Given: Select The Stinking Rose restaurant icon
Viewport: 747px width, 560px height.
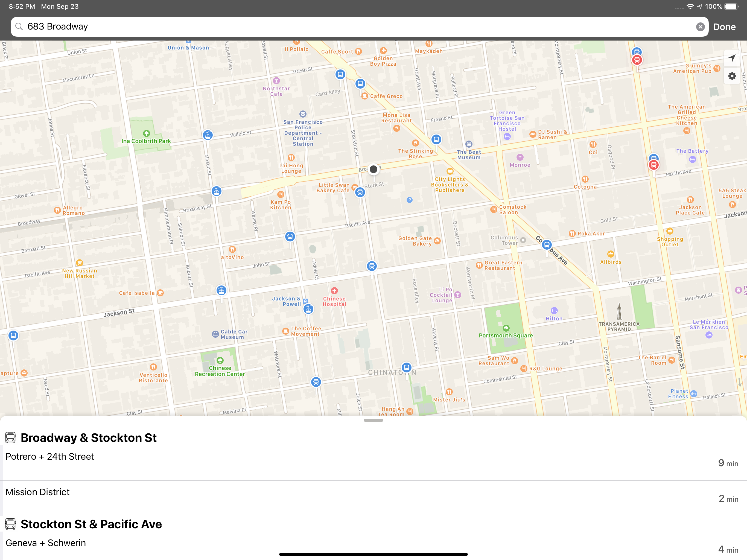Looking at the screenshot, I should coord(415,143).
